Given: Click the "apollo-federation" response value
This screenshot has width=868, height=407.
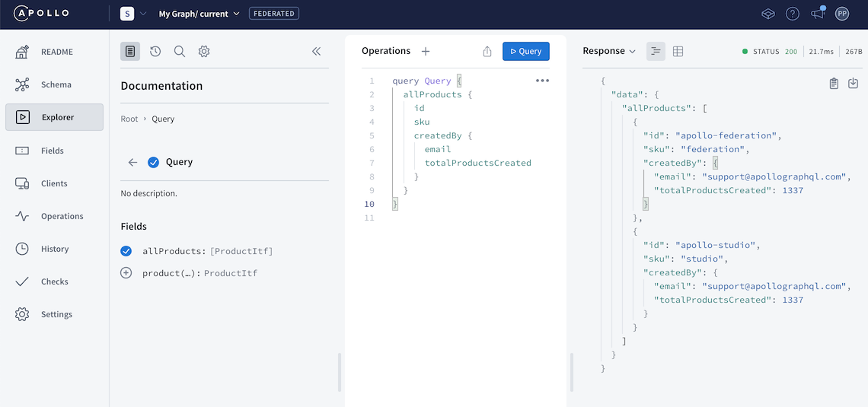Looking at the screenshot, I should click(x=727, y=135).
